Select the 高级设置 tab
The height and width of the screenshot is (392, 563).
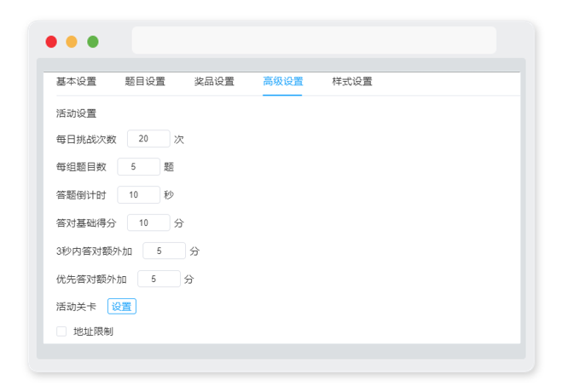pyautogui.click(x=283, y=82)
